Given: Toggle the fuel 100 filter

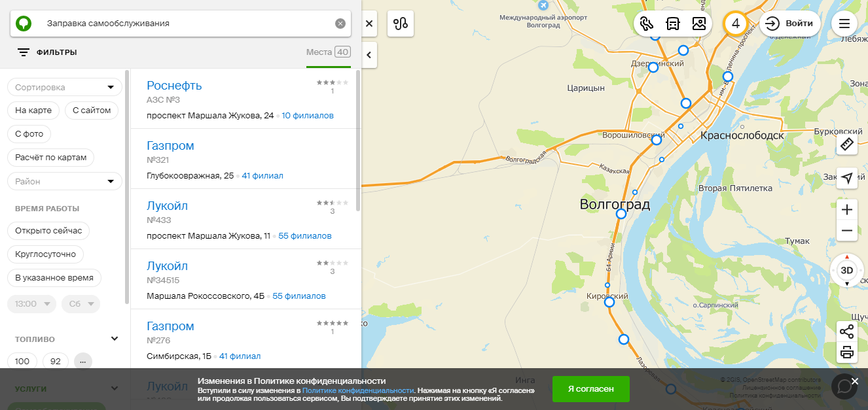Looking at the screenshot, I should pos(22,361).
